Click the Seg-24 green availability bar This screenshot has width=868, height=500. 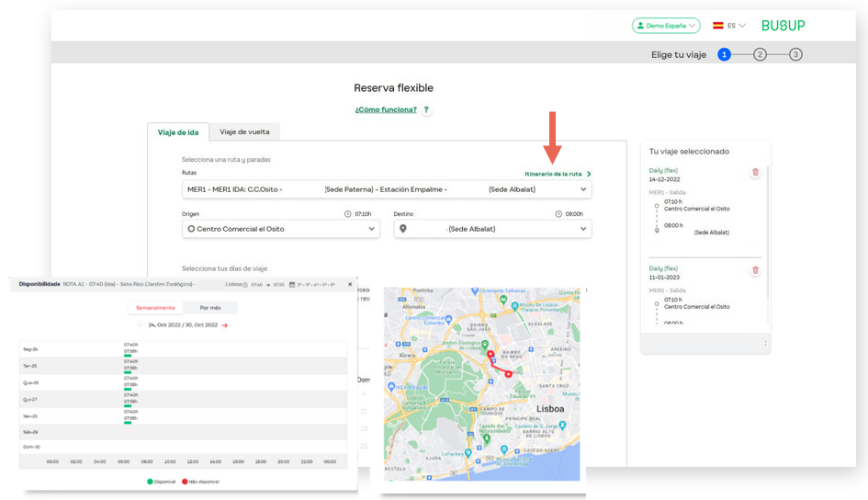pos(128,356)
